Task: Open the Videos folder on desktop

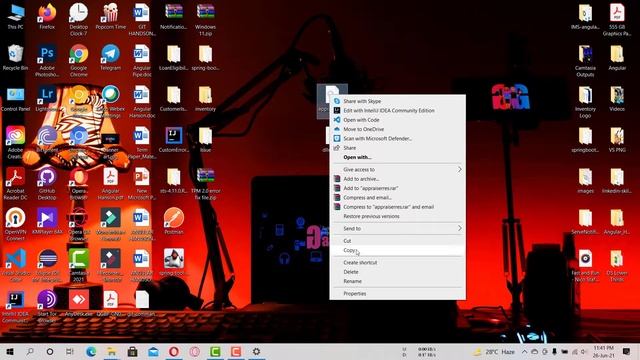Action: pos(617,99)
